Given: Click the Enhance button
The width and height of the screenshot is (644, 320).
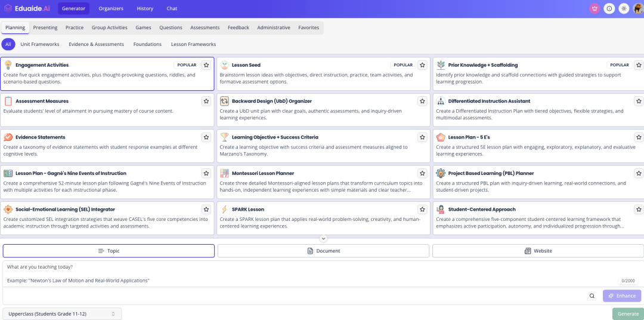Looking at the screenshot, I should tap(622, 296).
